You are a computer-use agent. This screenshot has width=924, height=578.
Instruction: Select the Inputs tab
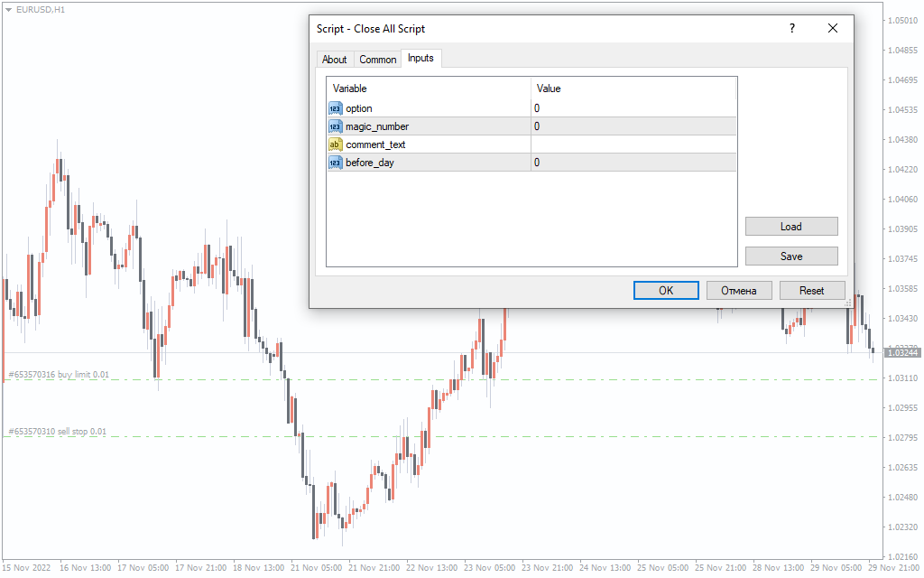tap(420, 59)
